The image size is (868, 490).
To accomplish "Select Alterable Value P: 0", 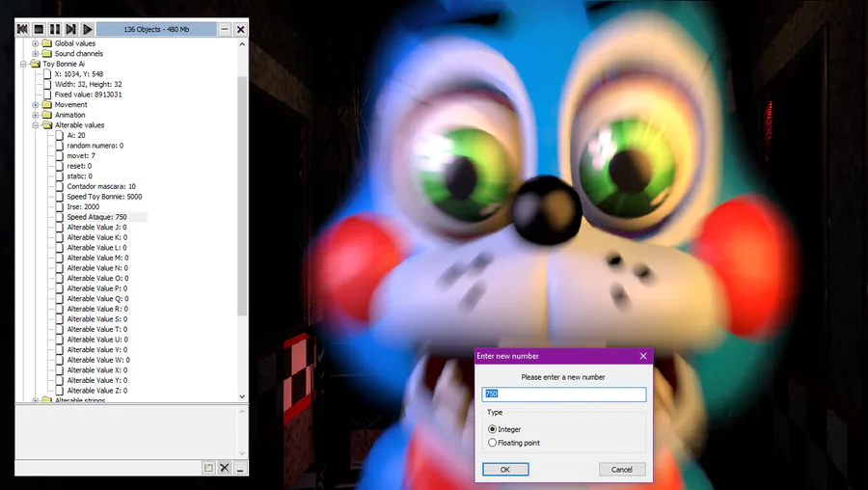I will [x=97, y=288].
